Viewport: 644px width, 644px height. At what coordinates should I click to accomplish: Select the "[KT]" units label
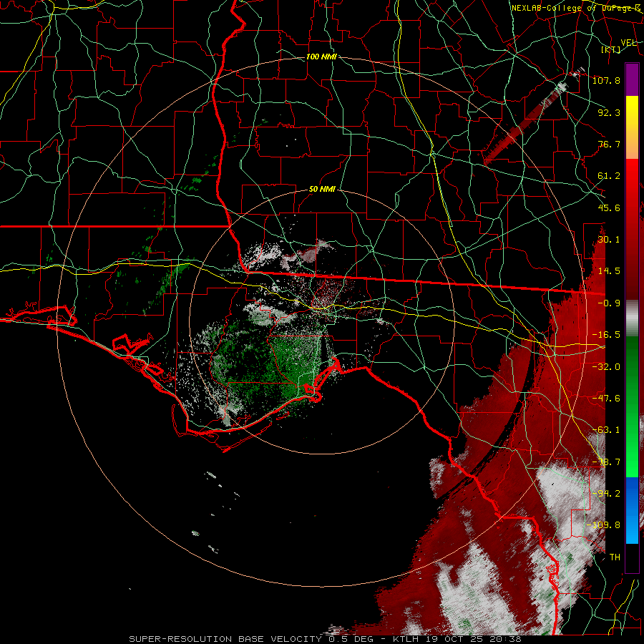tap(610, 49)
